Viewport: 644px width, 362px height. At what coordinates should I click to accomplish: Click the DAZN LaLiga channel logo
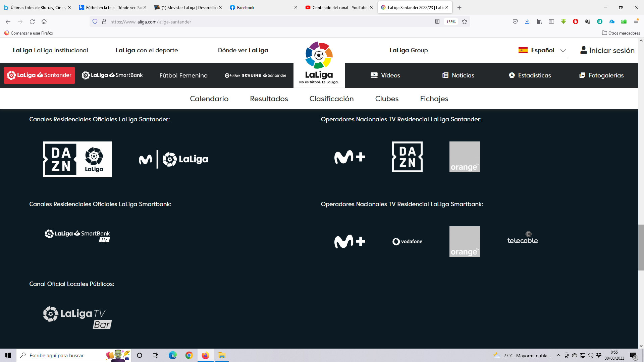pos(77,159)
